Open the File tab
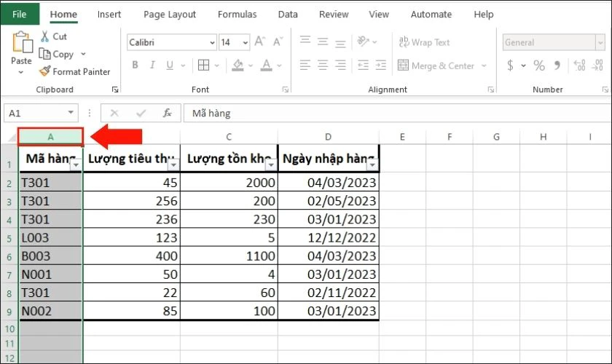This screenshot has width=612, height=364. pyautogui.click(x=20, y=14)
